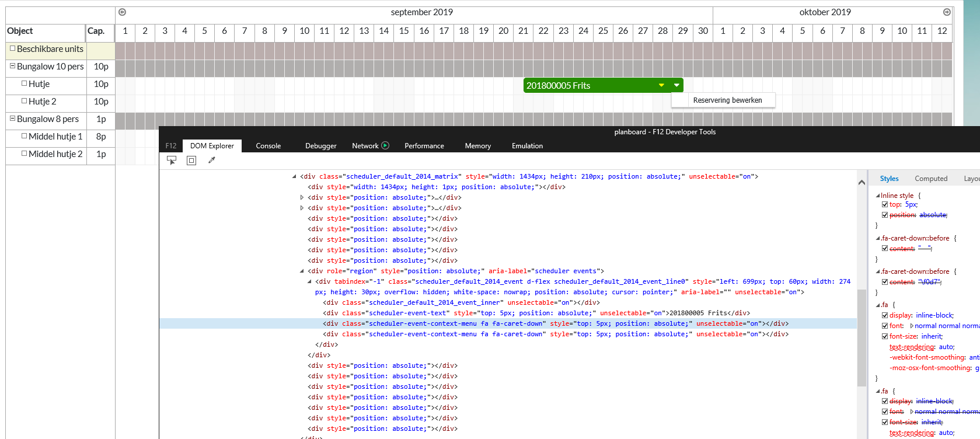Select the scheduler_default_2014_event_inner DOM line
The height and width of the screenshot is (439, 980).
[x=461, y=302]
